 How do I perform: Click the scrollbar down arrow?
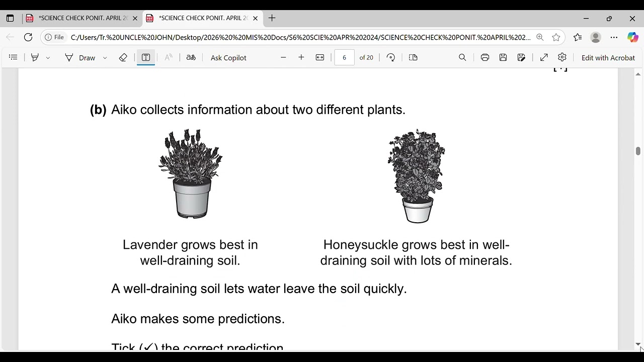(638, 344)
